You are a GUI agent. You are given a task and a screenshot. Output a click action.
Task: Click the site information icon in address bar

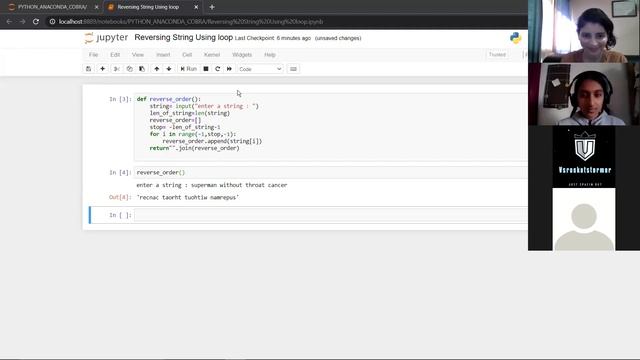coord(52,22)
